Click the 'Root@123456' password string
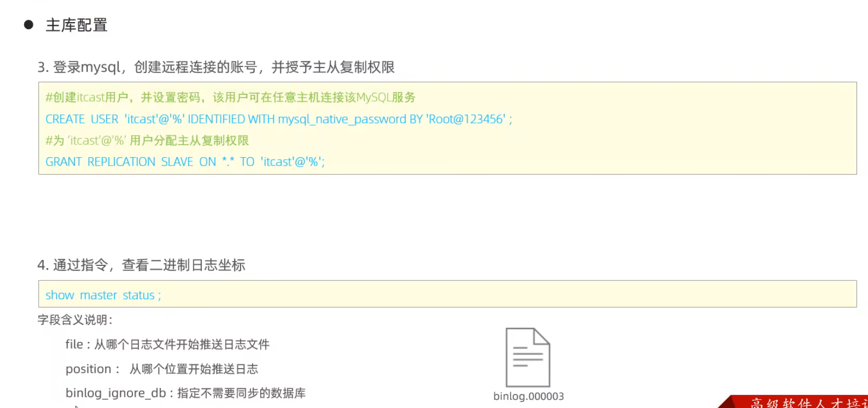This screenshot has height=408, width=868. click(466, 119)
